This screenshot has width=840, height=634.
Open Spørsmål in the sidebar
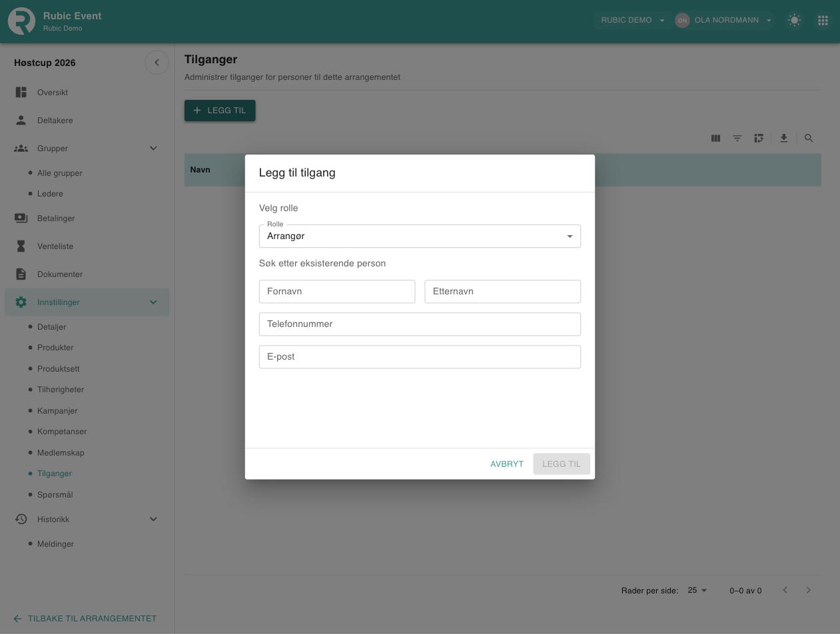(x=55, y=495)
